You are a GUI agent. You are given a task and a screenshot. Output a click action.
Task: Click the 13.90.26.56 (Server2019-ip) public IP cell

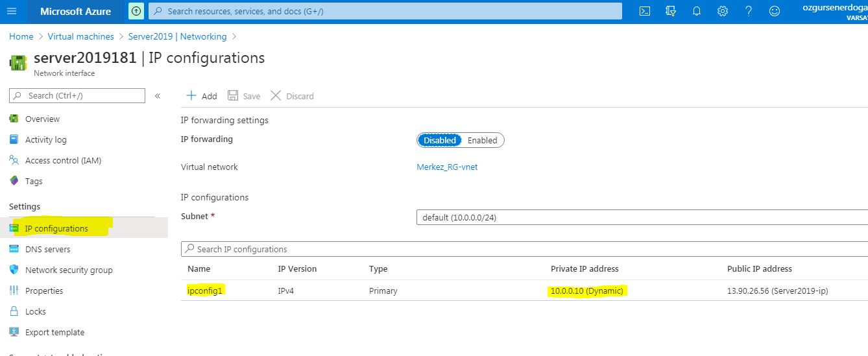(x=778, y=291)
